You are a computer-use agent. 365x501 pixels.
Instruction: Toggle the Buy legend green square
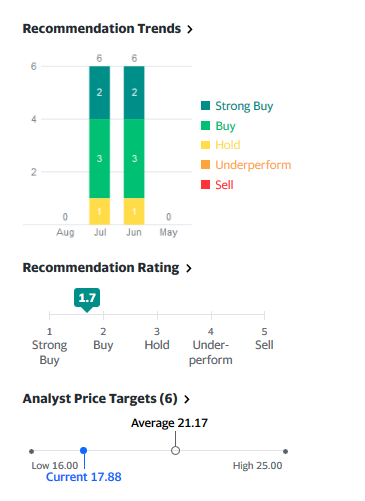pos(205,126)
